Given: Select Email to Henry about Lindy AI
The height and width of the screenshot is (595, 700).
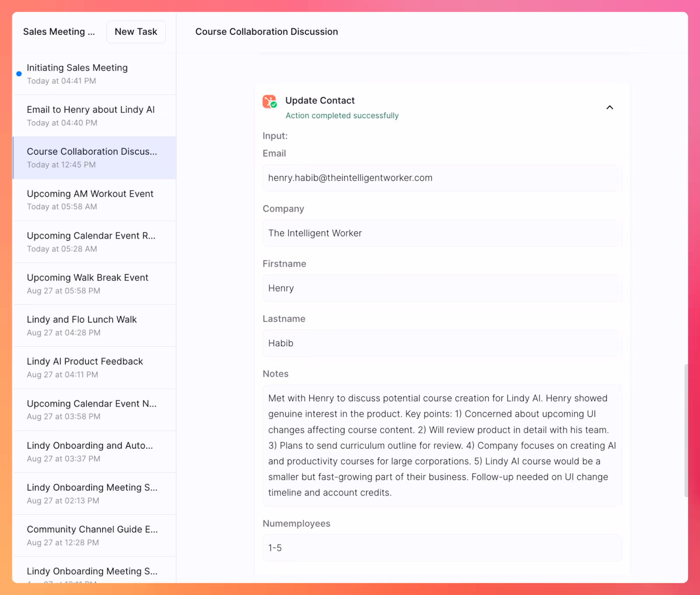Looking at the screenshot, I should (x=94, y=116).
